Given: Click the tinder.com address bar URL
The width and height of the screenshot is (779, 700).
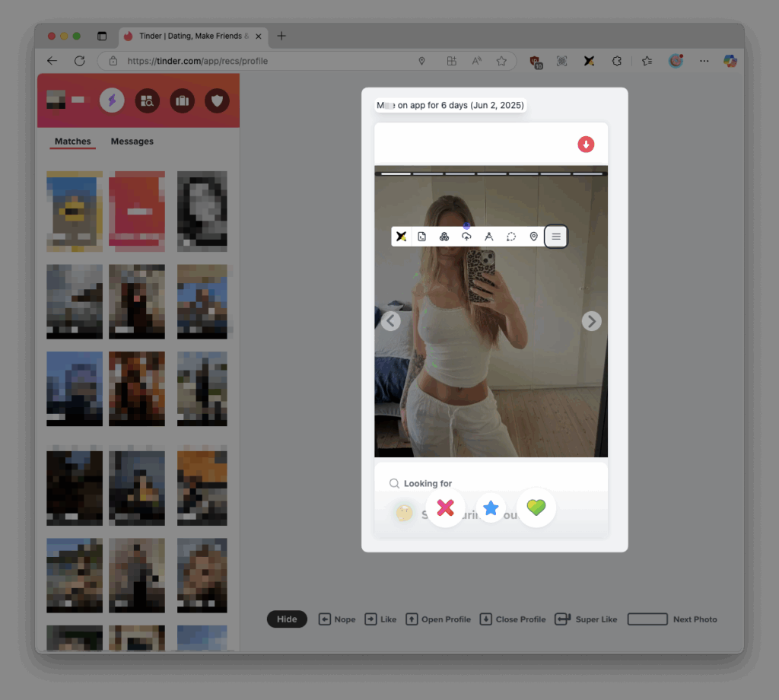Looking at the screenshot, I should 197,61.
